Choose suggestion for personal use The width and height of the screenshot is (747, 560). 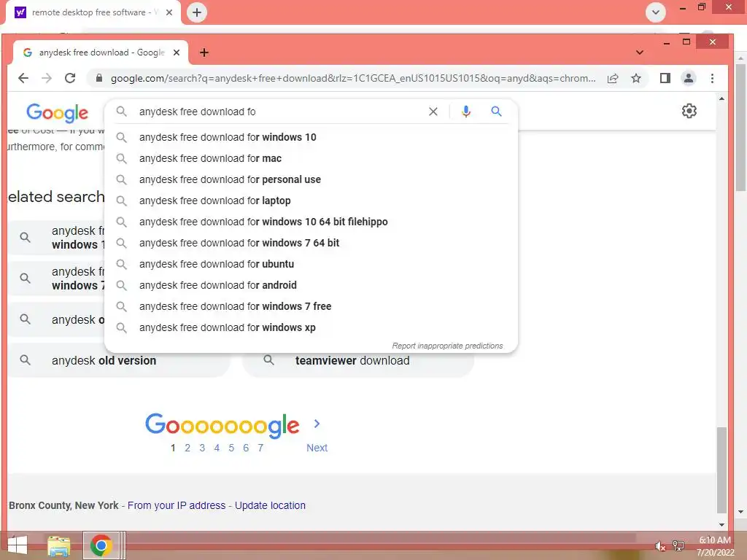(311, 179)
